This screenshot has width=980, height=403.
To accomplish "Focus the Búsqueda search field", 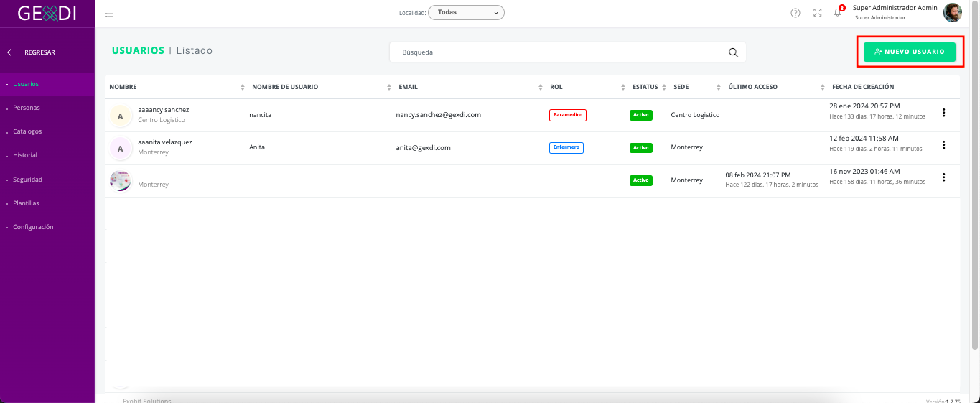I will coord(567,52).
